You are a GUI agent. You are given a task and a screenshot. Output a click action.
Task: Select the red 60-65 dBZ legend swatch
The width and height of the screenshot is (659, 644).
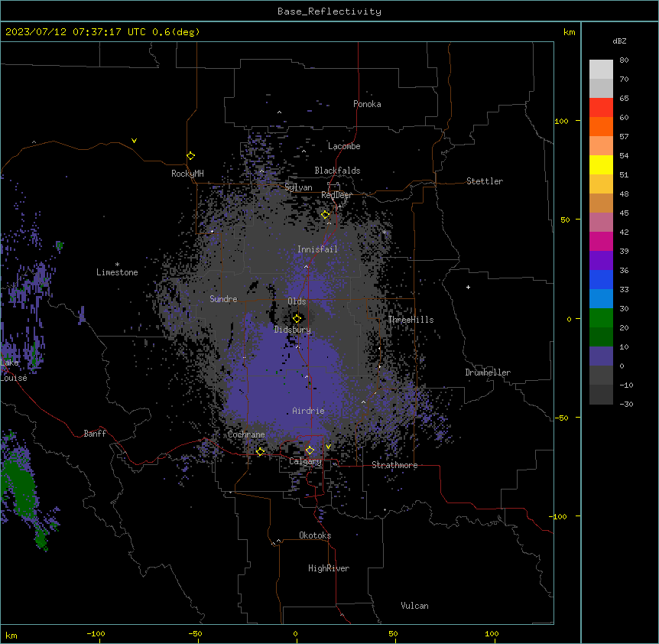tap(601, 107)
